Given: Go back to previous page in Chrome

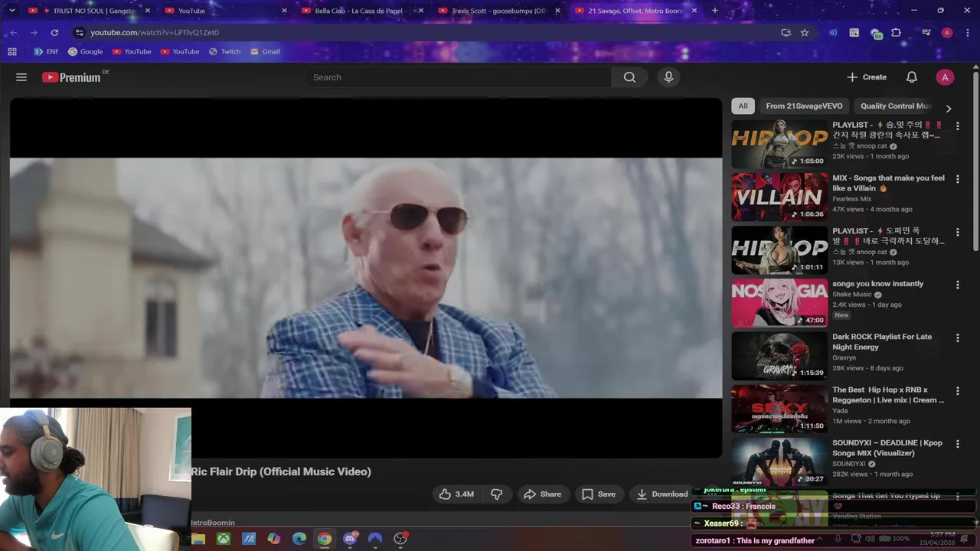Looking at the screenshot, I should pyautogui.click(x=13, y=32).
